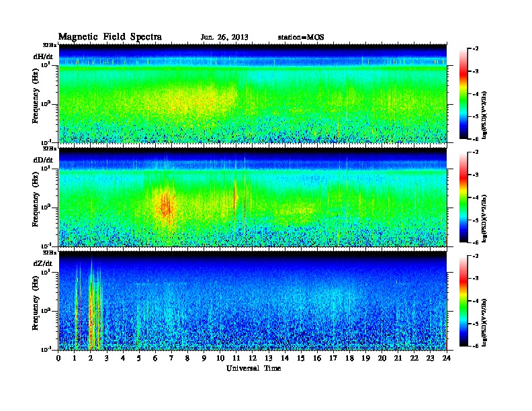Click the '-6' value on dH/dt color scale

tap(476, 139)
